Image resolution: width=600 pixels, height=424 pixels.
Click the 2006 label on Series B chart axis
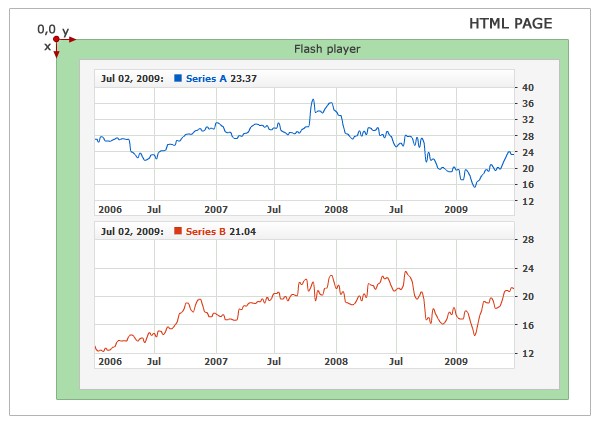(x=110, y=360)
